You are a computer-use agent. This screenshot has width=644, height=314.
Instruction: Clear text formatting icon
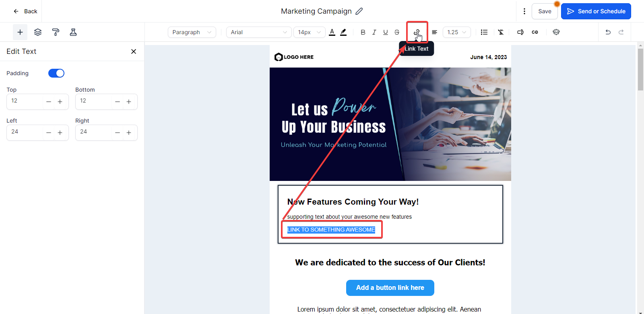pos(501,32)
